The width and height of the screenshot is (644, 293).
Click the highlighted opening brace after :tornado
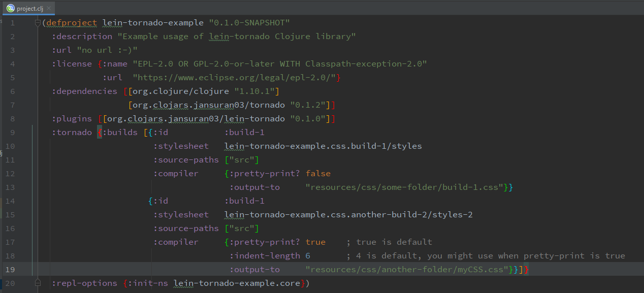pyautogui.click(x=100, y=133)
